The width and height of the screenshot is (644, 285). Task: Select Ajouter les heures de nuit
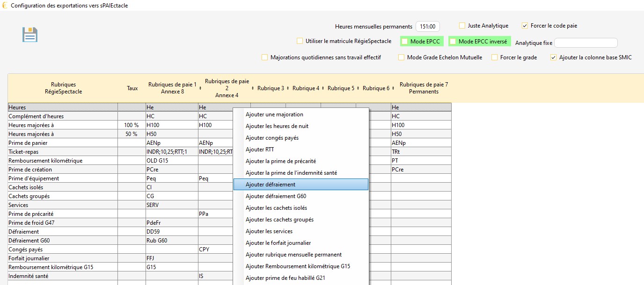coord(277,126)
